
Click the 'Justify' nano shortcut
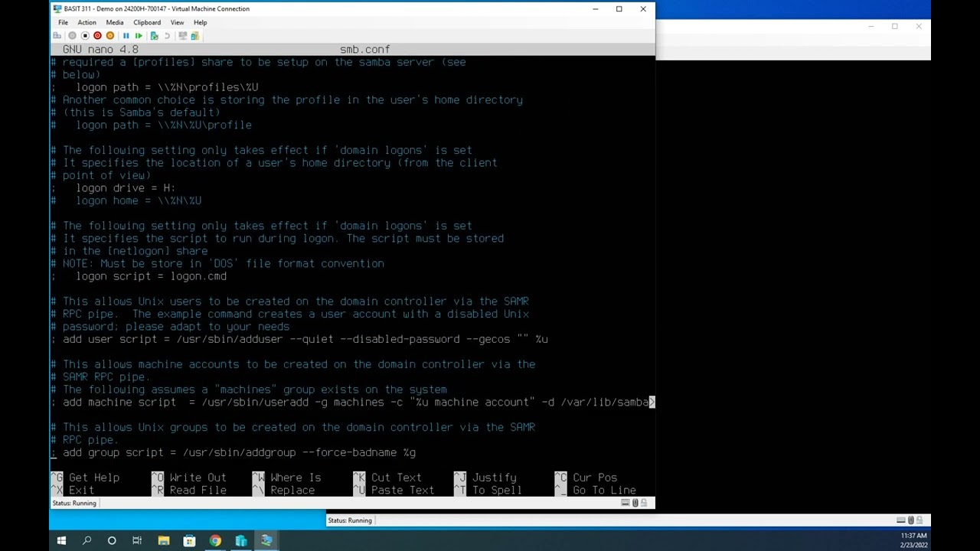(495, 478)
